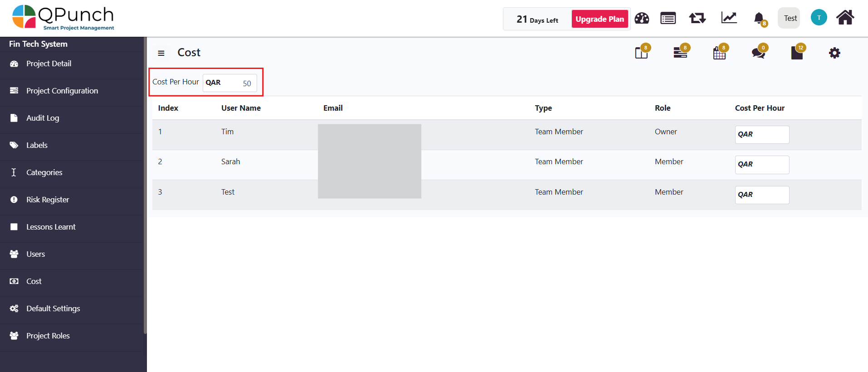
Task: Toggle the hamburger sidebar menu
Action: (x=161, y=53)
